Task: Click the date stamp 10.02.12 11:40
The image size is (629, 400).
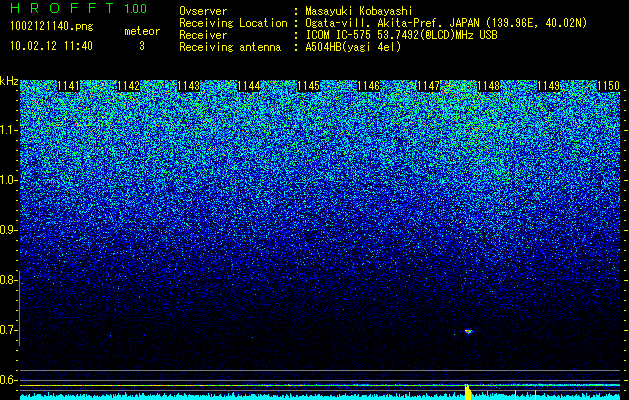Action: [51, 46]
